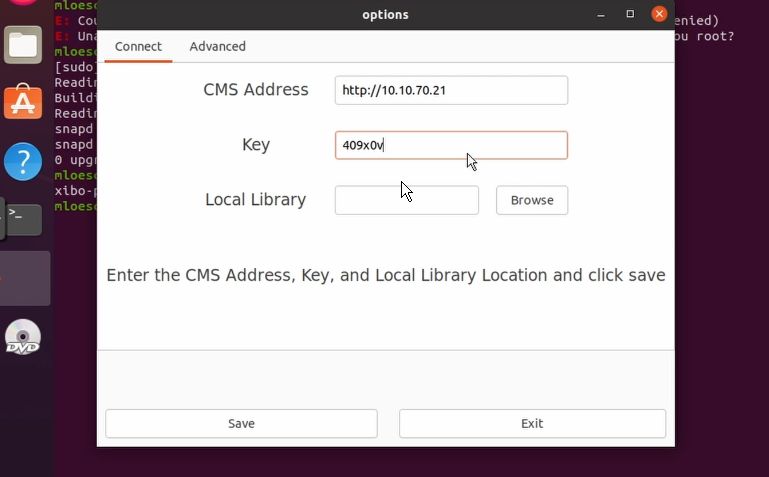Click the Save button
Screen dimensions: 769x477
point(241,423)
